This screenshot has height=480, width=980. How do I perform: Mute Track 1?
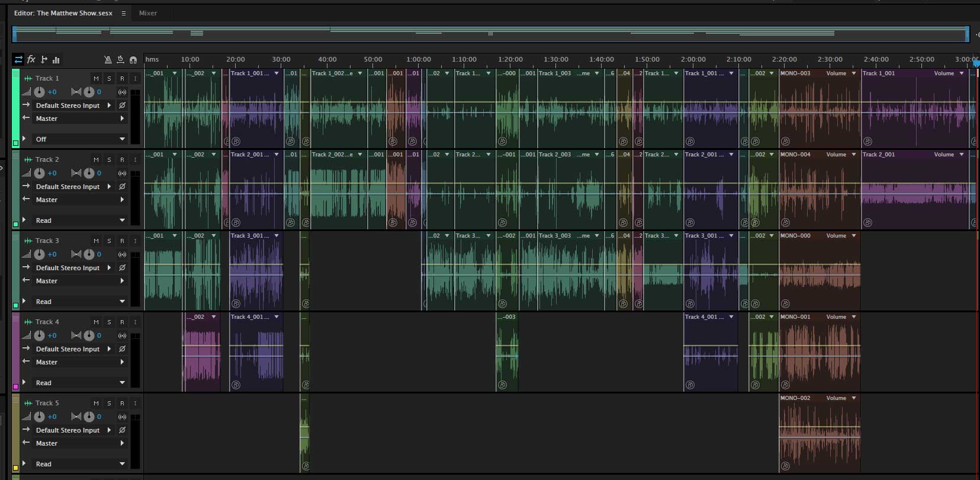click(x=96, y=78)
